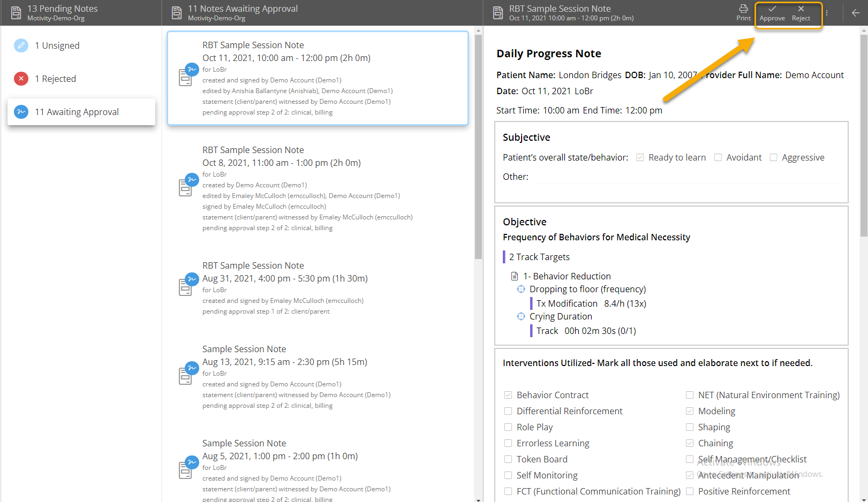This screenshot has width=868, height=502.
Task: Click the 13 Pending Notes document icon
Action: 16,13
